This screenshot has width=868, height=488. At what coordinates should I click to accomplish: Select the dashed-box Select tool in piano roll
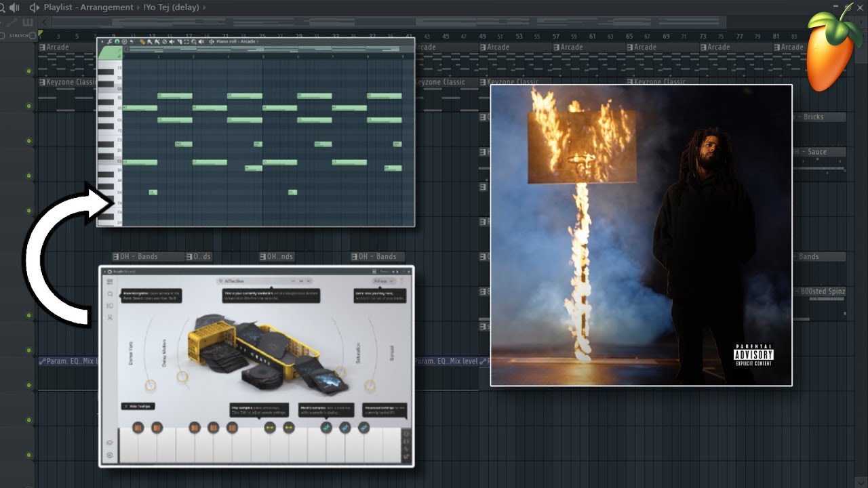coord(186,42)
